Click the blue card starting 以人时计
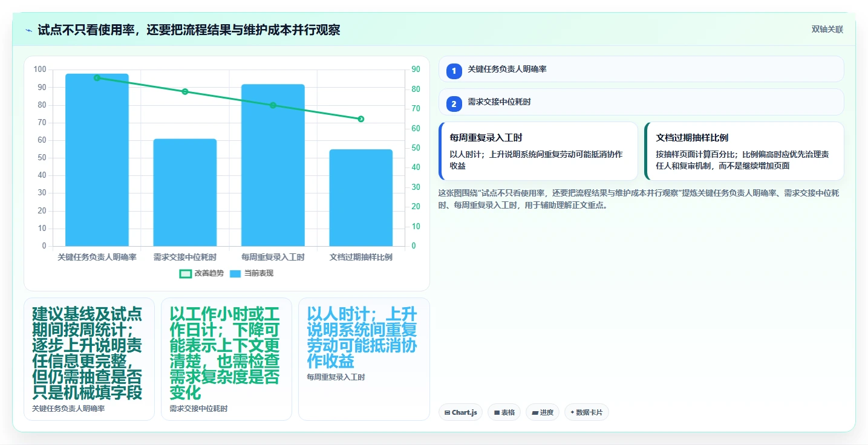This screenshot has height=445, width=868. click(x=364, y=359)
